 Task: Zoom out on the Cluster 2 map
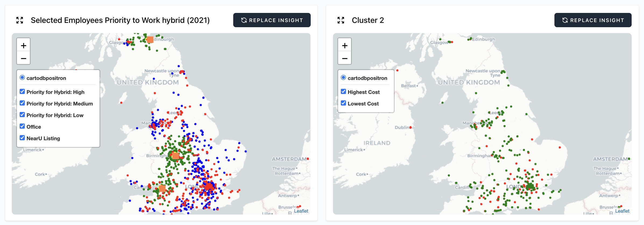coord(345,58)
